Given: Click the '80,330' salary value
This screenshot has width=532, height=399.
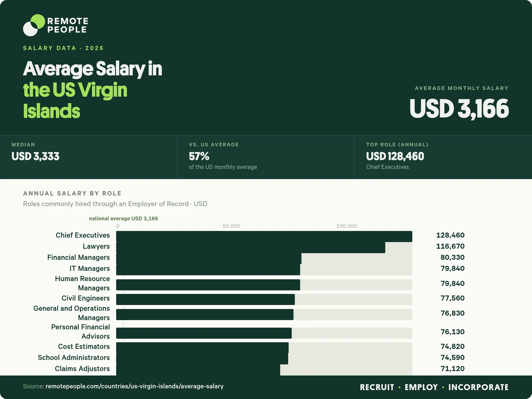Looking at the screenshot, I should click(453, 258).
